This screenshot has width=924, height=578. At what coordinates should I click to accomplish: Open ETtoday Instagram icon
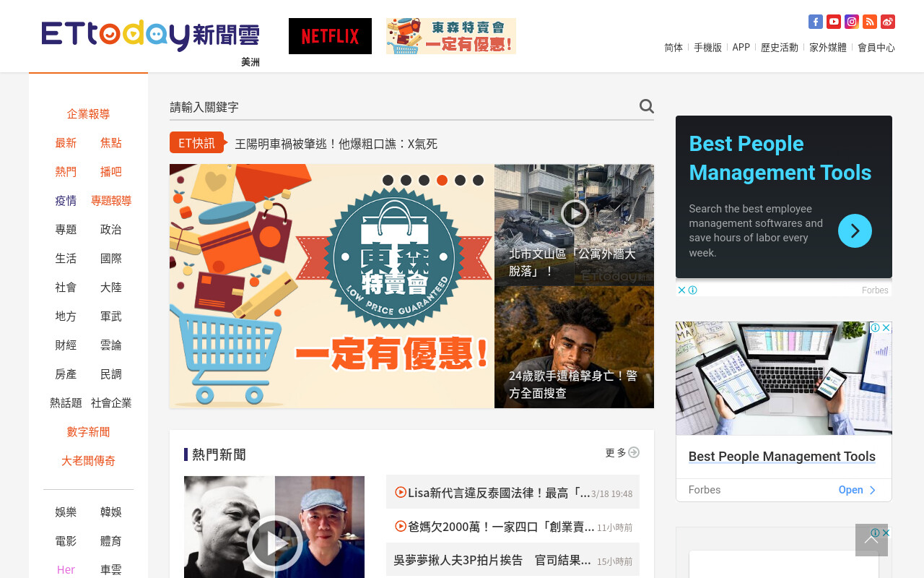(x=852, y=22)
